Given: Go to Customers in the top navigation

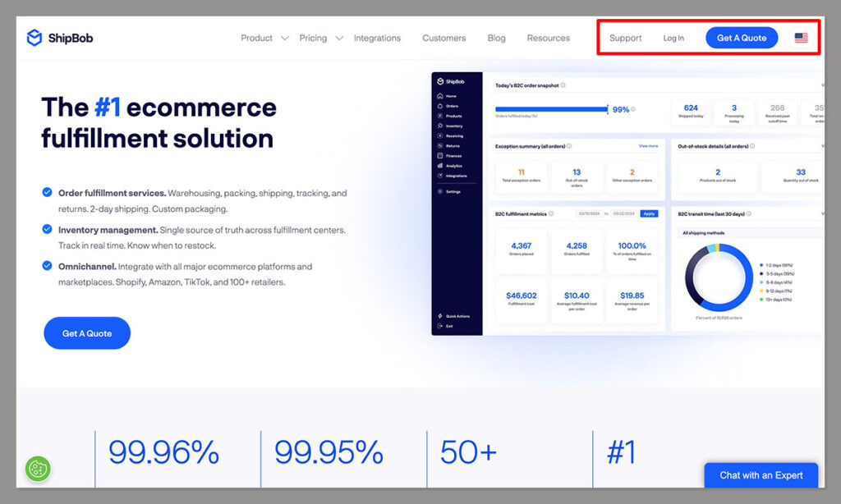Looking at the screenshot, I should click(x=443, y=38).
